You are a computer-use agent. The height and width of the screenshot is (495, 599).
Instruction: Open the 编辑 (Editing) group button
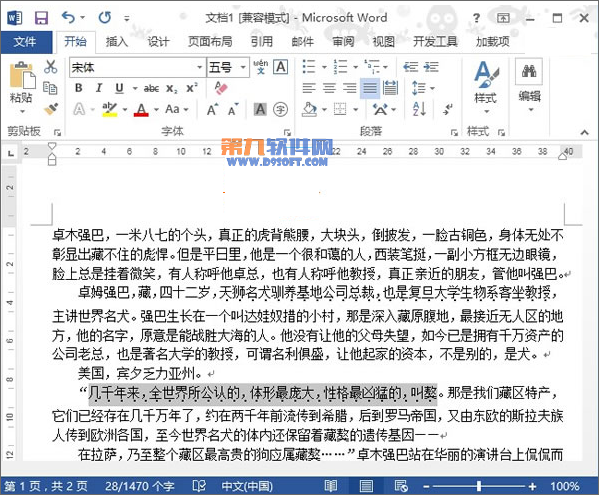[x=529, y=86]
